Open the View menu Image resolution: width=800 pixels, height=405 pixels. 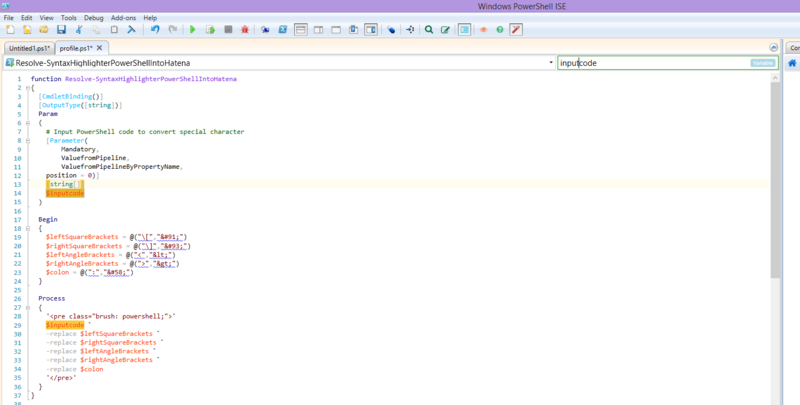tap(46, 17)
